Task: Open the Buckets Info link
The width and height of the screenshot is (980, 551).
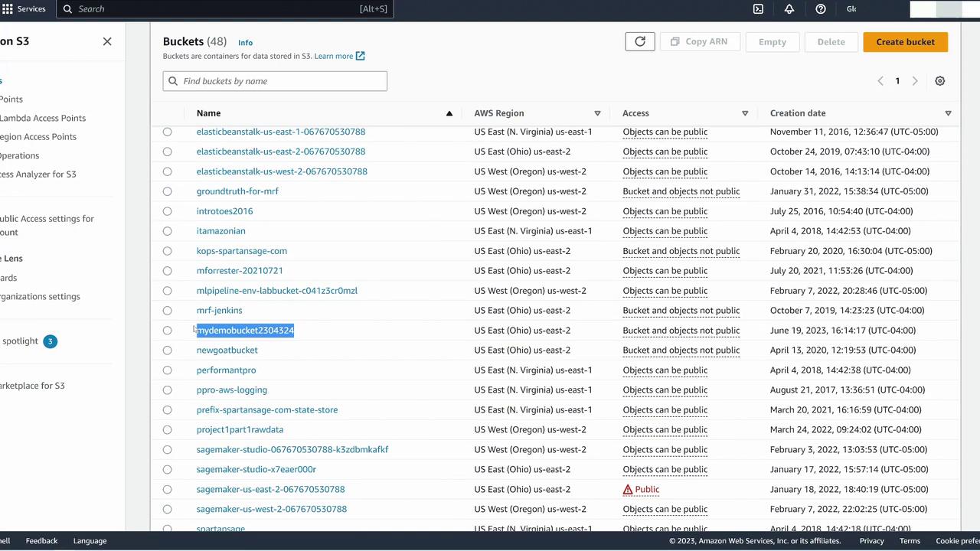Action: pyautogui.click(x=245, y=43)
